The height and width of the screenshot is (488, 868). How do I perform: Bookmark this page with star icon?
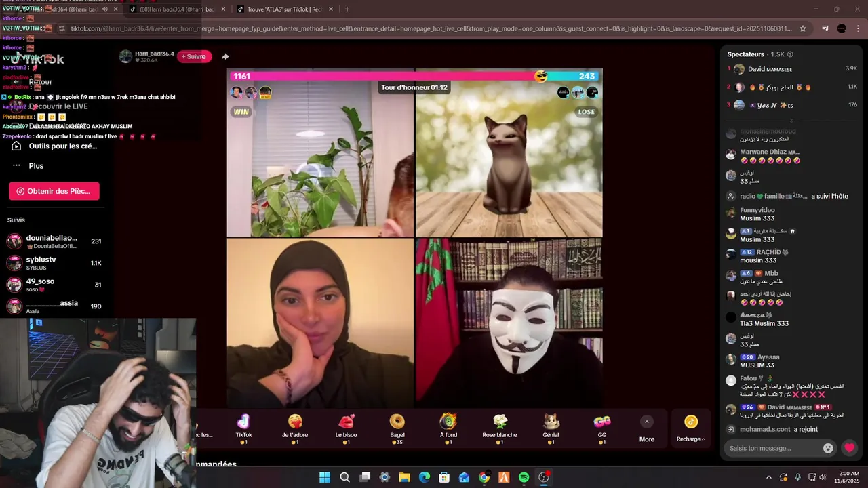click(x=803, y=28)
